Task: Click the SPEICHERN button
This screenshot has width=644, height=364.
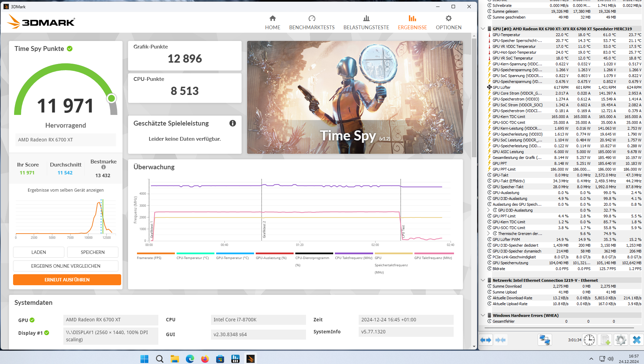Action: tap(93, 252)
